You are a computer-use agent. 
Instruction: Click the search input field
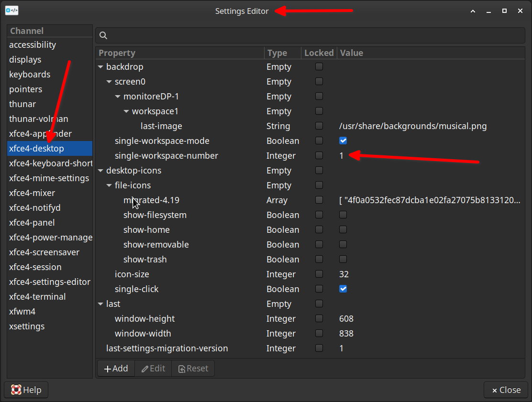[310, 35]
